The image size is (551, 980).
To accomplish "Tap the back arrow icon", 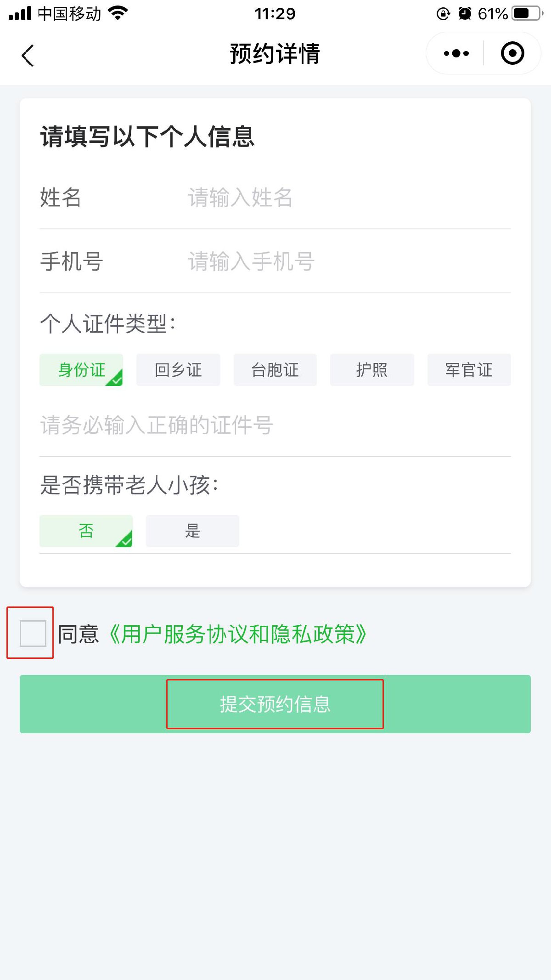I will pyautogui.click(x=28, y=55).
